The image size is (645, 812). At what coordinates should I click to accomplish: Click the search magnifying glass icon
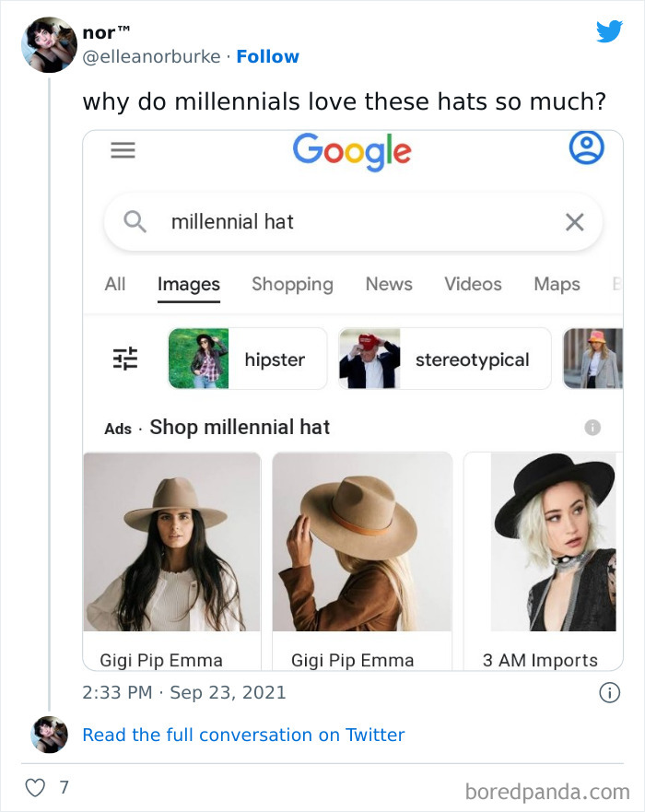(x=135, y=221)
